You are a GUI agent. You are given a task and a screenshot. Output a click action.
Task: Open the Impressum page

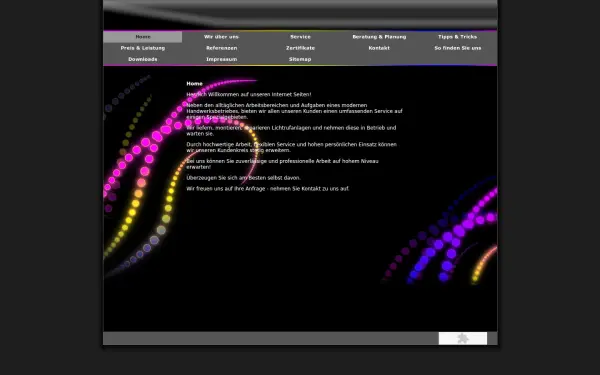[x=221, y=59]
